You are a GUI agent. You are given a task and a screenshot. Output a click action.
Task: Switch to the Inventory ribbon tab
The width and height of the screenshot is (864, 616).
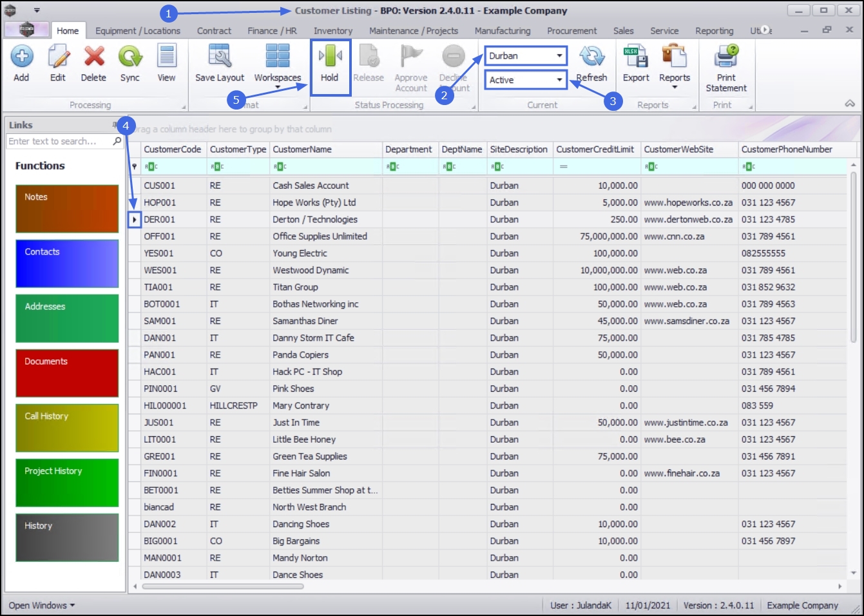coord(333,31)
